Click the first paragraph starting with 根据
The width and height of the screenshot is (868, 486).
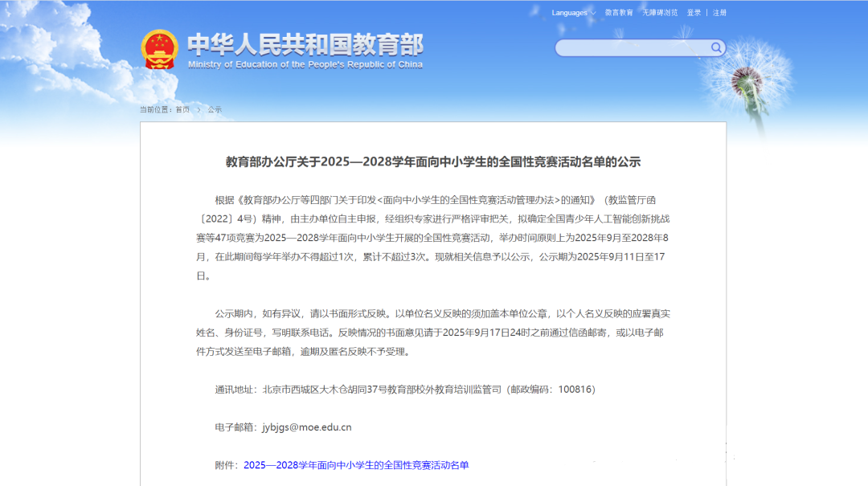pos(433,237)
